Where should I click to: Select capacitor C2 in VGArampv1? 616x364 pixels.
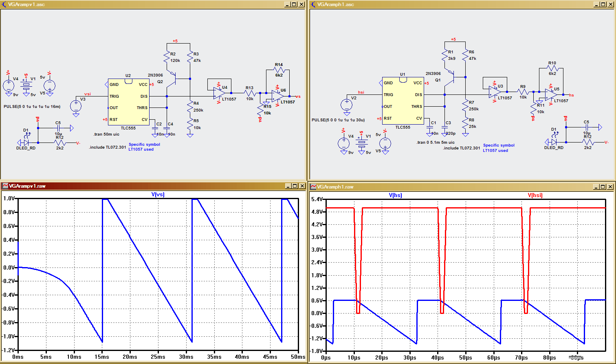click(155, 128)
